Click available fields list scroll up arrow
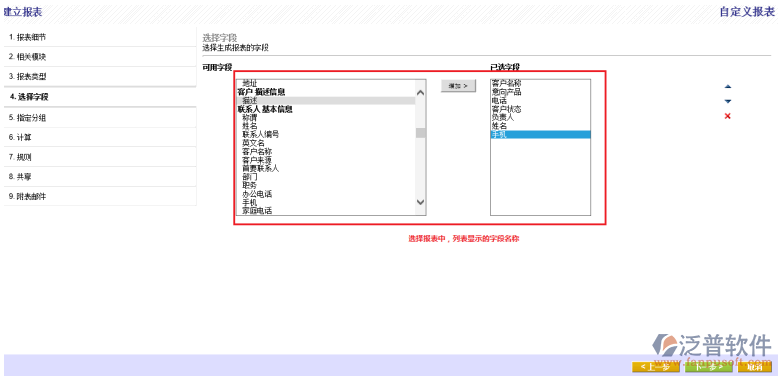This screenshot has height=378, width=782. pos(420,93)
